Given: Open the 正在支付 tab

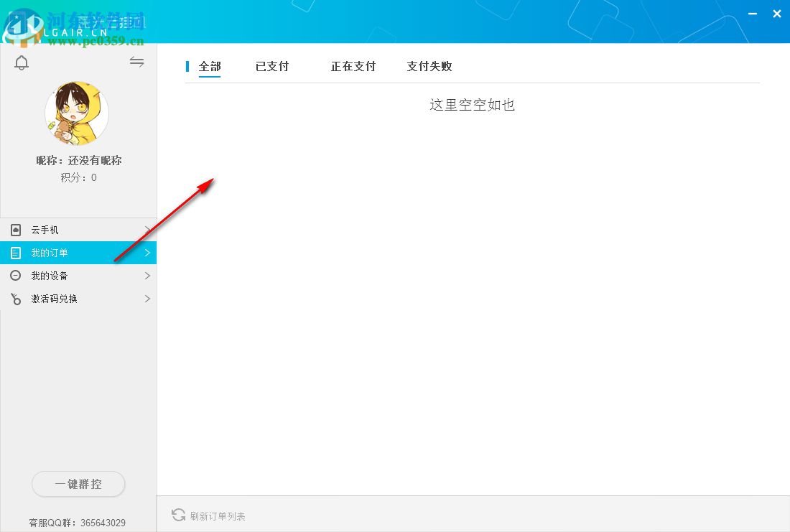Looking at the screenshot, I should (353, 66).
